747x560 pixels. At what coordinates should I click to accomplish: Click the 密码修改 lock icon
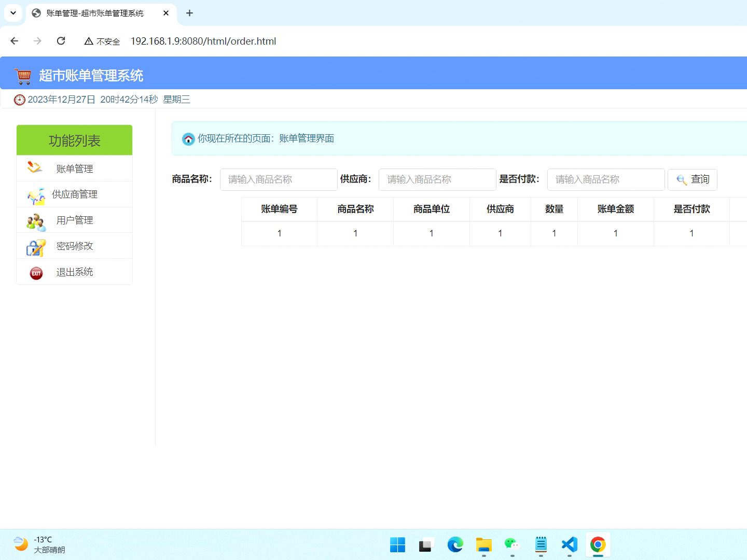[36, 248]
